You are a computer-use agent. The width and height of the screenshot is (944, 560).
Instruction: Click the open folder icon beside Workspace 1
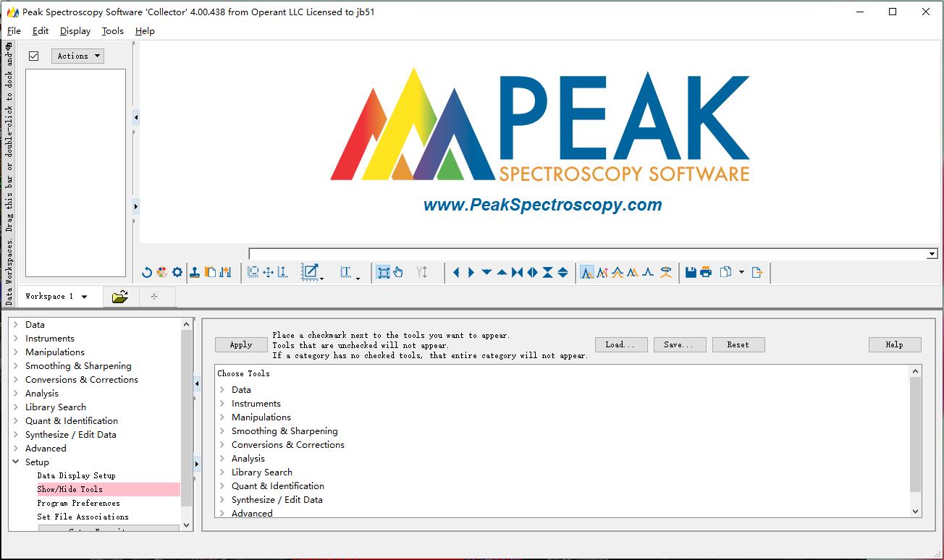[x=120, y=296]
